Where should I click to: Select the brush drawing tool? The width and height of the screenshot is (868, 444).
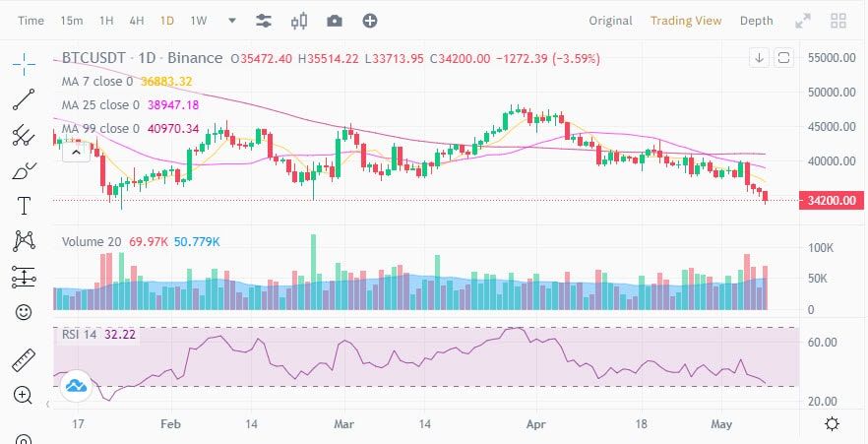coord(24,170)
